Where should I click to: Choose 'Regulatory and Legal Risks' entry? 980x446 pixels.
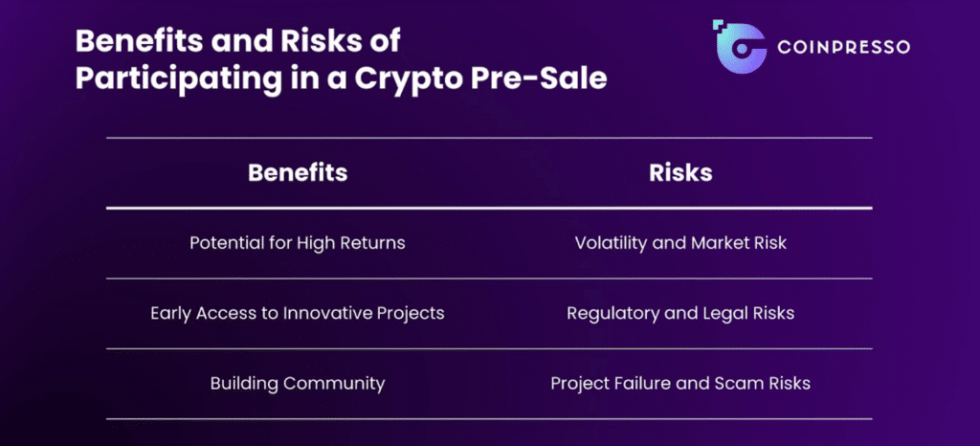tap(680, 313)
